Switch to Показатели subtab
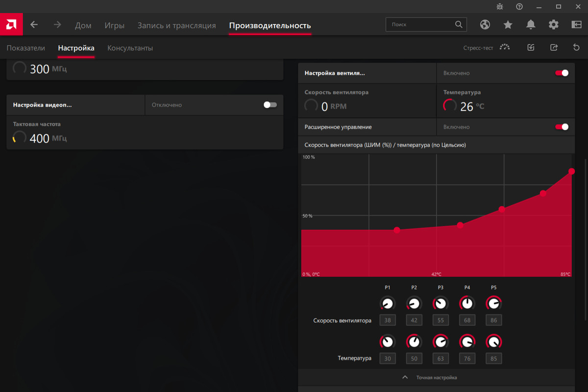 pyautogui.click(x=25, y=48)
